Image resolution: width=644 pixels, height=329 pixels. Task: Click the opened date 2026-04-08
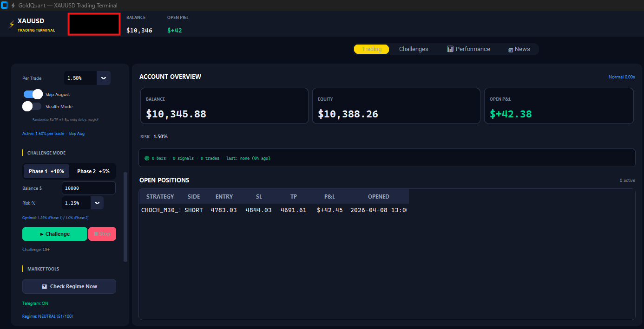point(379,210)
